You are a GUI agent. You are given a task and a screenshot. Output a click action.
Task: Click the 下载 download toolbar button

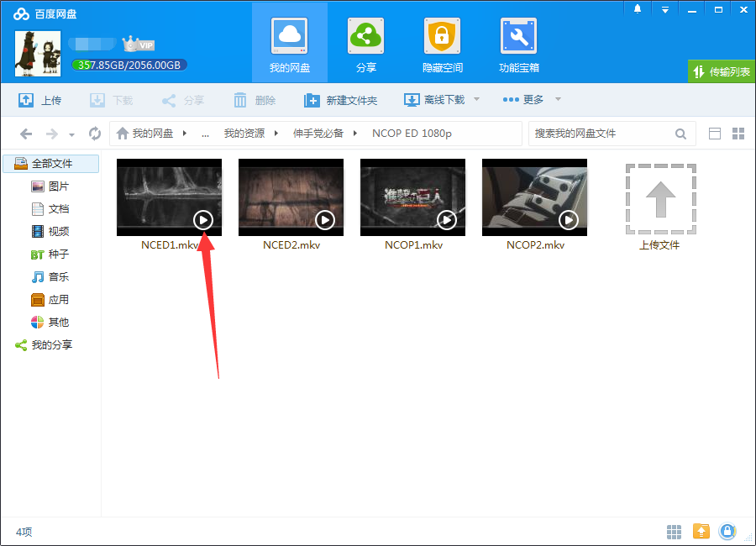pos(112,100)
